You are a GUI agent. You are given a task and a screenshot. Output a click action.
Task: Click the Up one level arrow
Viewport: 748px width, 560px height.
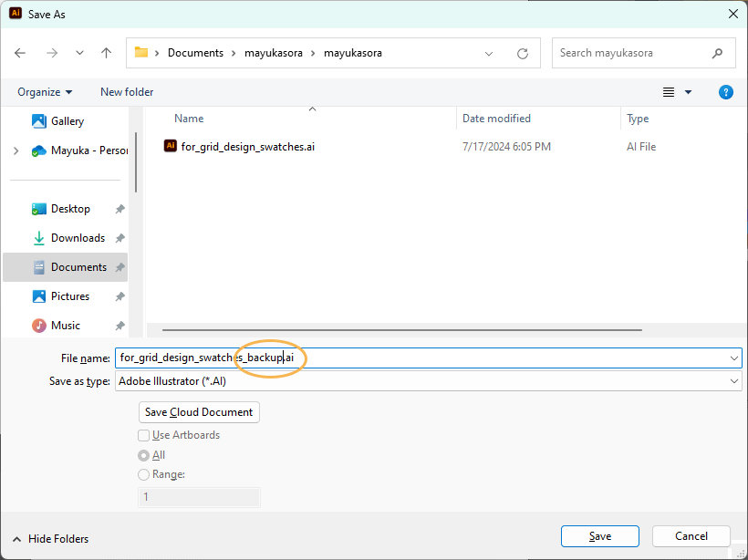[106, 53]
